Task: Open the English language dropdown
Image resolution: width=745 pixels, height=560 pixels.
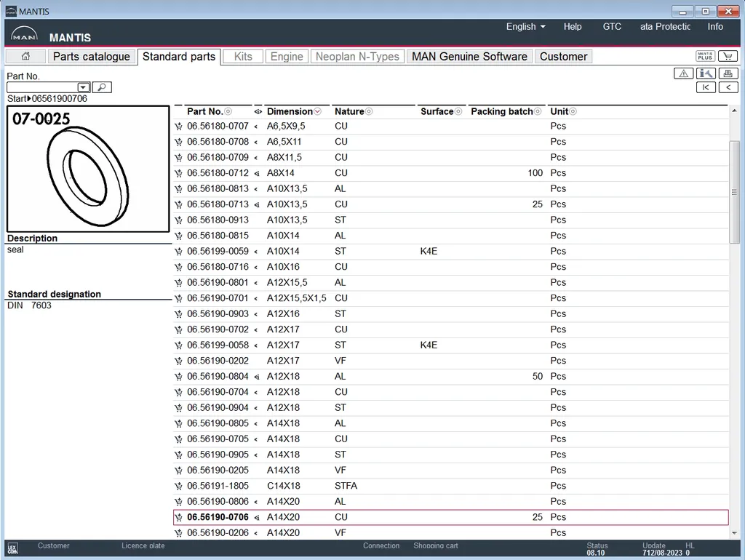Action: click(x=525, y=27)
